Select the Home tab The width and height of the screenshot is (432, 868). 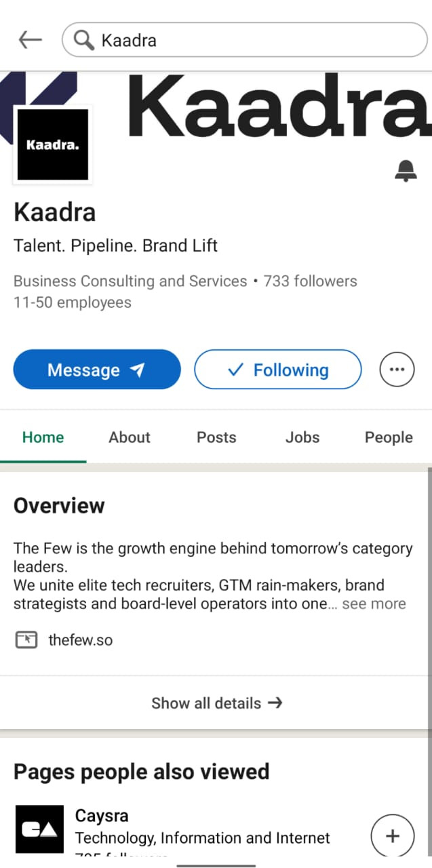[x=43, y=437]
